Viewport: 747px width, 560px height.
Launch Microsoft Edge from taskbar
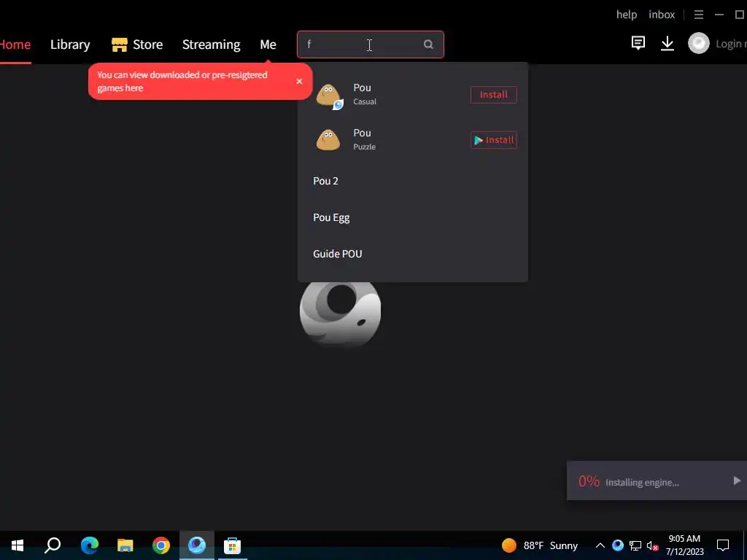coord(90,545)
